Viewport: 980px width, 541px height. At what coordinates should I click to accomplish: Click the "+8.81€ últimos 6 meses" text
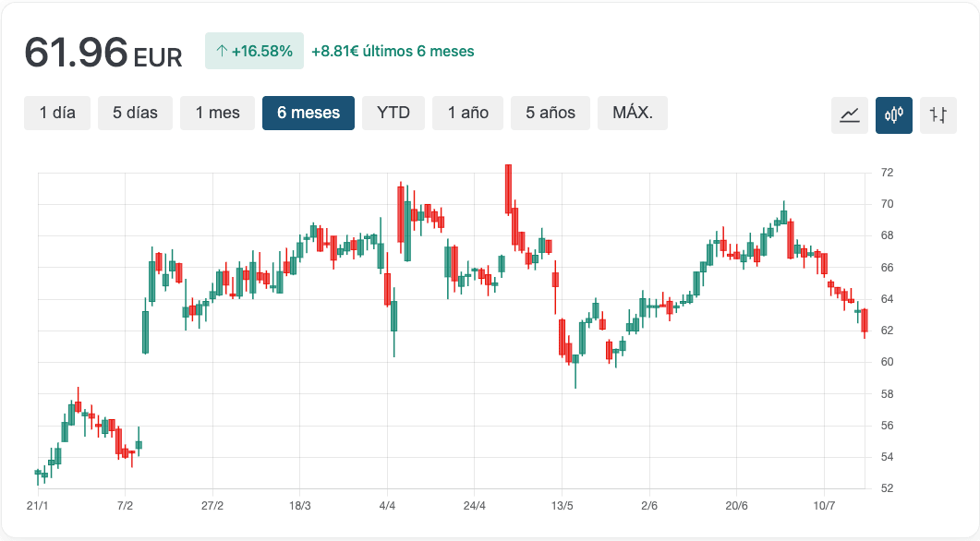(x=395, y=51)
